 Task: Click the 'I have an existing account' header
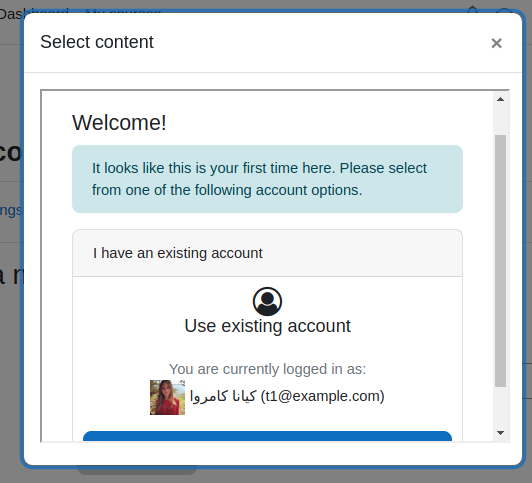click(267, 253)
